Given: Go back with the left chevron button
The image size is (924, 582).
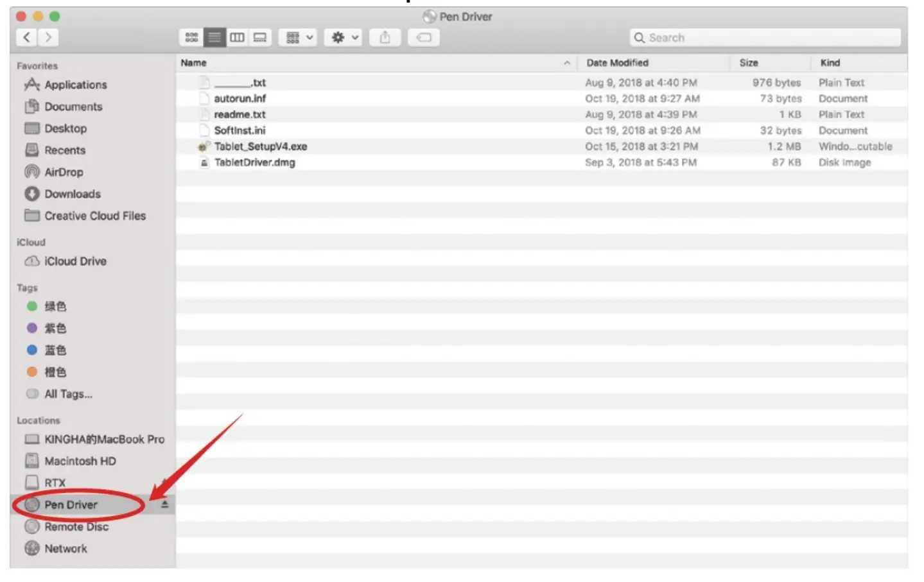Looking at the screenshot, I should pos(27,37).
